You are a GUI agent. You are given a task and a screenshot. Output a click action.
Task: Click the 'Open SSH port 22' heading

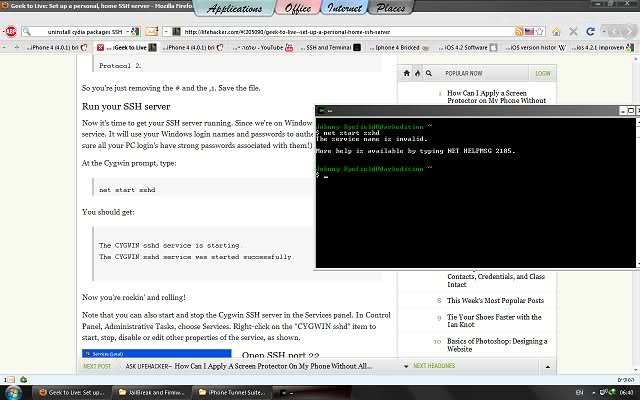(281, 355)
